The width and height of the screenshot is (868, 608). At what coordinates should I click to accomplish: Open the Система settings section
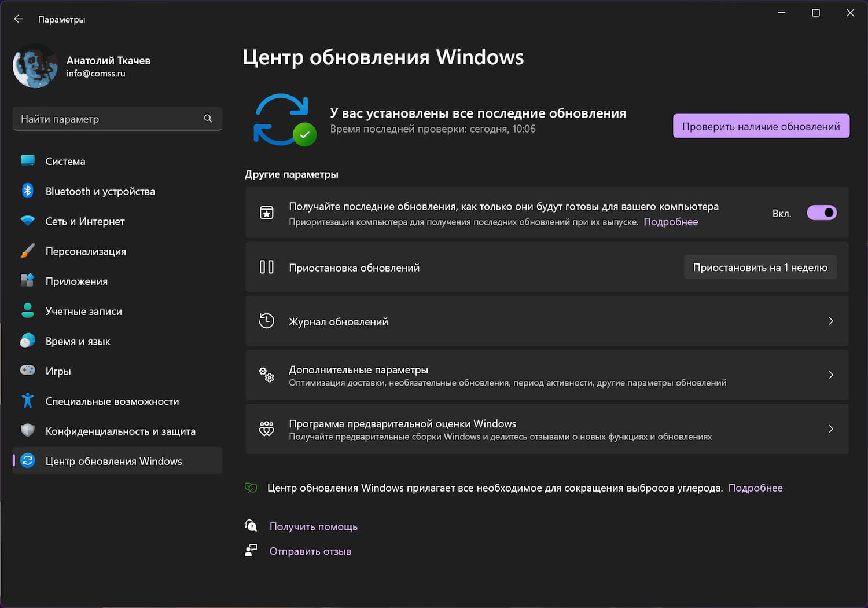[65, 161]
